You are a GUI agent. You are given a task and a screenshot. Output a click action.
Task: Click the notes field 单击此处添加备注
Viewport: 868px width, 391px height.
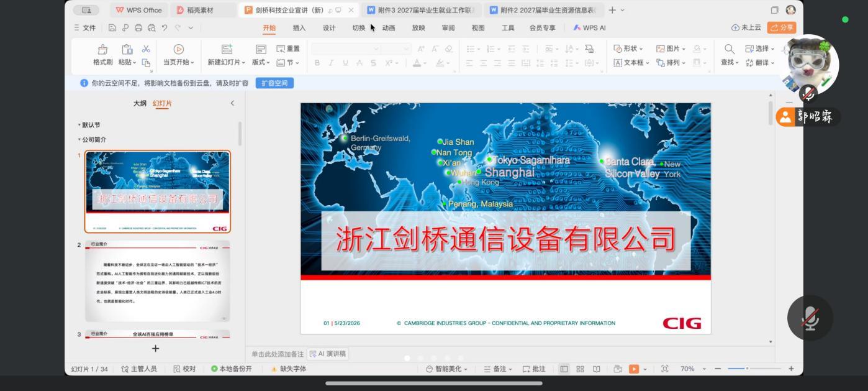coord(278,354)
